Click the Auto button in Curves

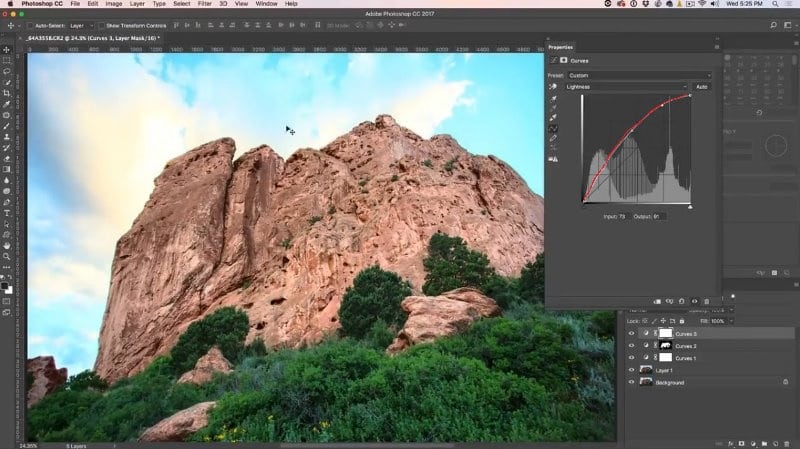[x=702, y=87]
